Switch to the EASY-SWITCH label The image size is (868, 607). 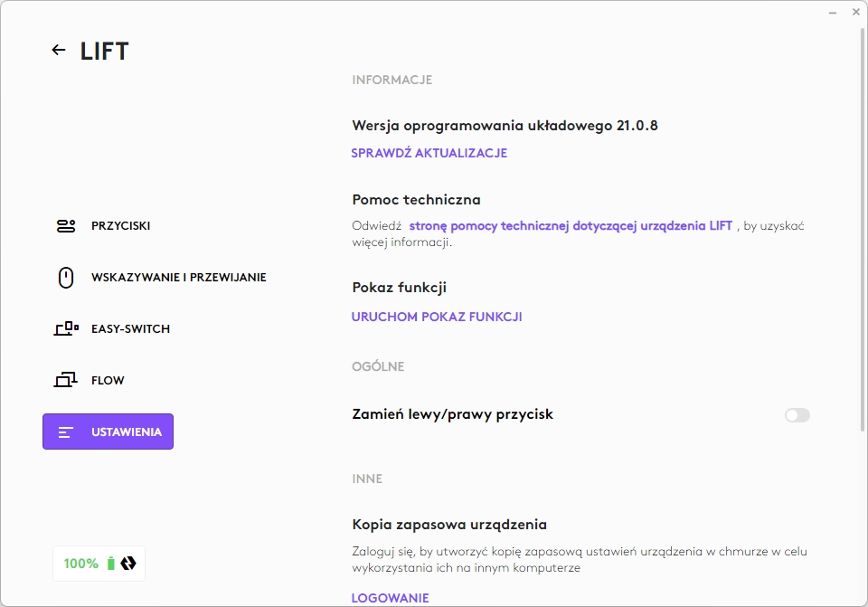pyautogui.click(x=130, y=329)
